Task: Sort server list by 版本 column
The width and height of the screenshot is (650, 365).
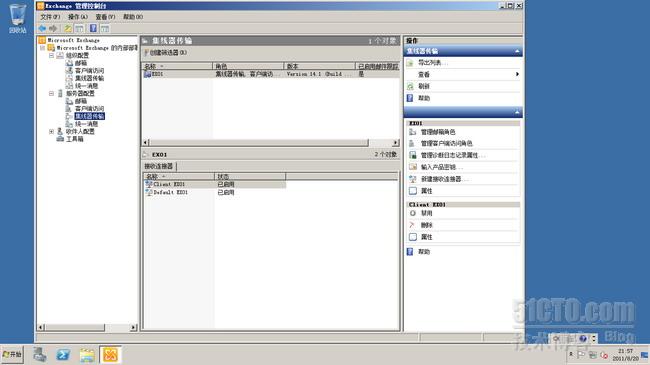Action: (x=320, y=66)
